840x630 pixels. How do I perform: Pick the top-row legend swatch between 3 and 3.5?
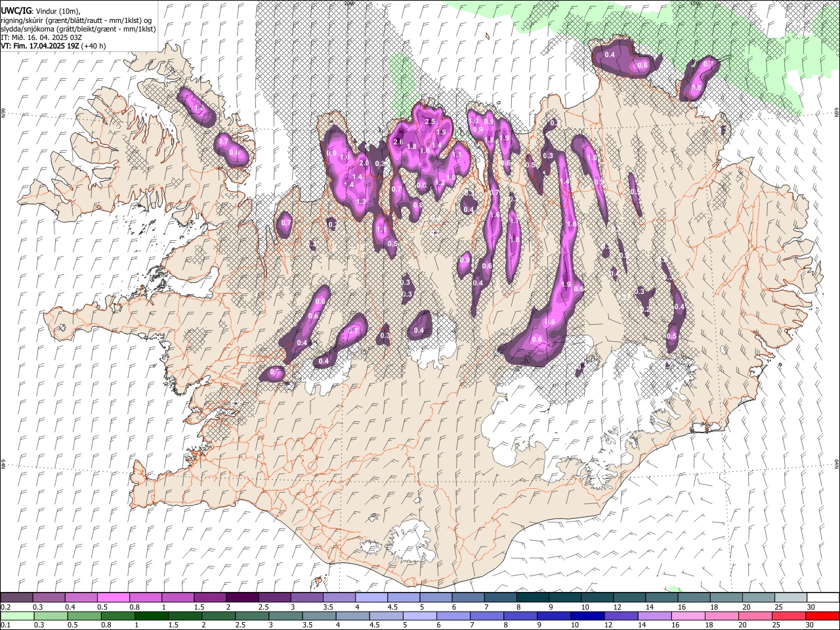[x=306, y=597]
